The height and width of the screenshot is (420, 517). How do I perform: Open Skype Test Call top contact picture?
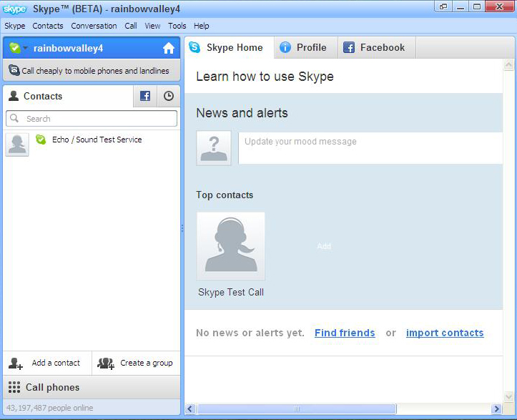pos(231,246)
